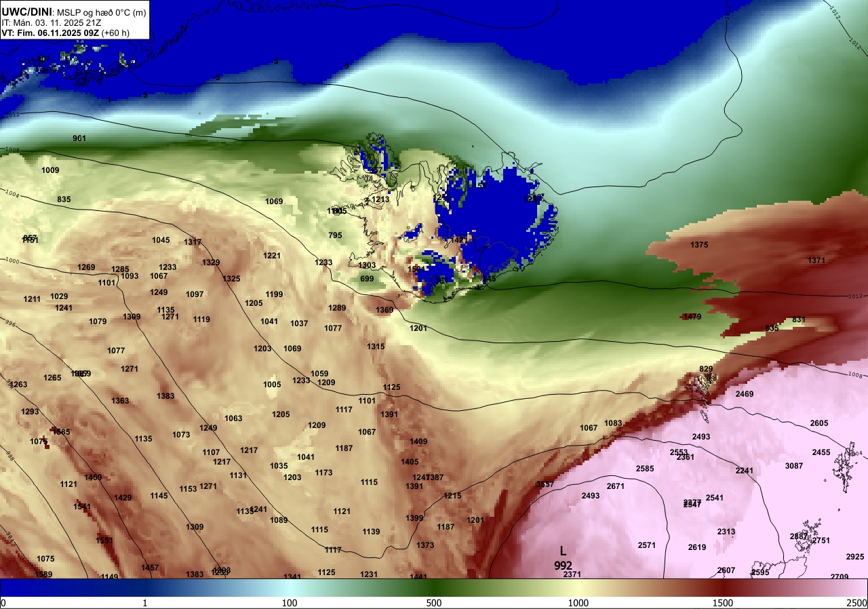This screenshot has width=868, height=609.
Task: Click the 1541 height value
Action: 82,507
